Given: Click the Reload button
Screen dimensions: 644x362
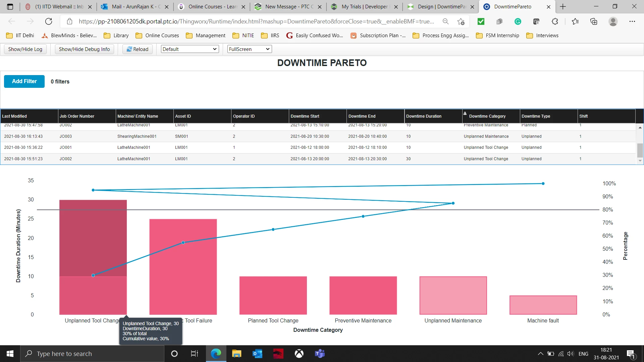Looking at the screenshot, I should point(138,49).
